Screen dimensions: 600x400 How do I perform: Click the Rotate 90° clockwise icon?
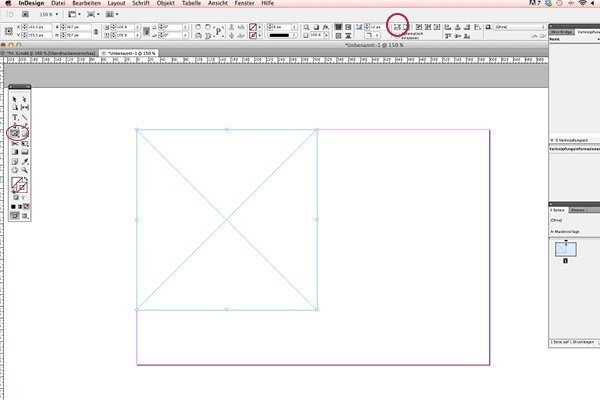[x=198, y=27]
